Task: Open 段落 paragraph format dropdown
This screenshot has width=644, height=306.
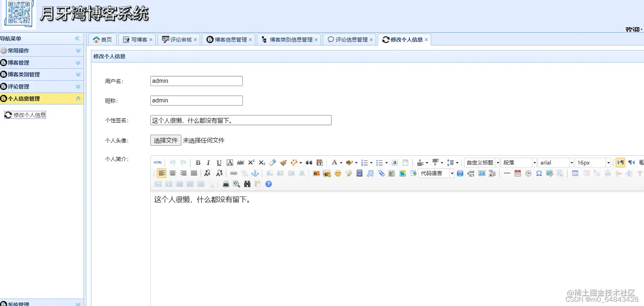Action: click(x=519, y=163)
